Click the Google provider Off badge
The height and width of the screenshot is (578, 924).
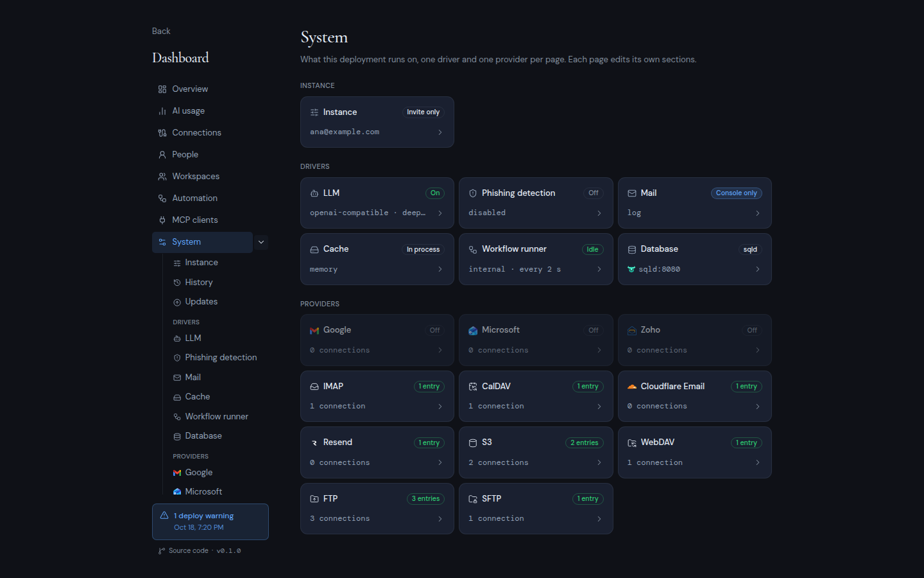(435, 330)
